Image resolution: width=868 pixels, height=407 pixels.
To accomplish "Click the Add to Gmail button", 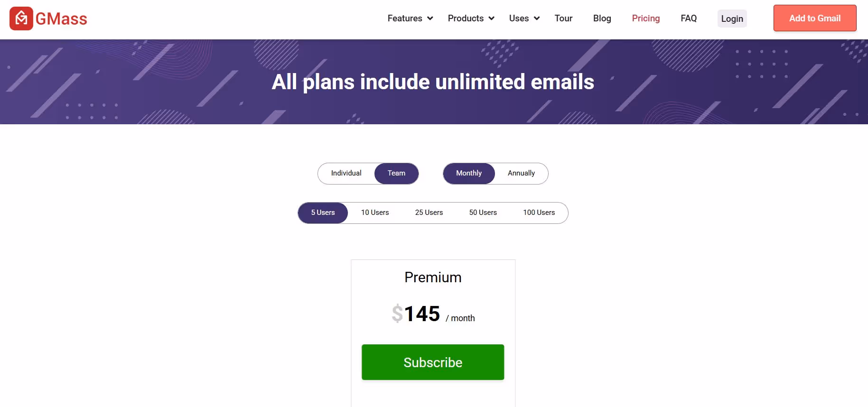I will pos(815,18).
